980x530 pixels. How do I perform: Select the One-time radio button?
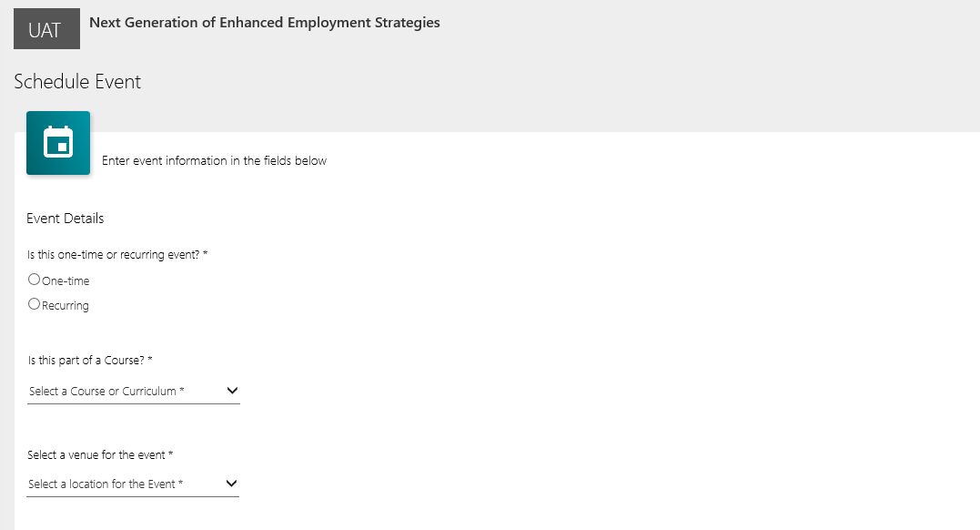(x=35, y=280)
